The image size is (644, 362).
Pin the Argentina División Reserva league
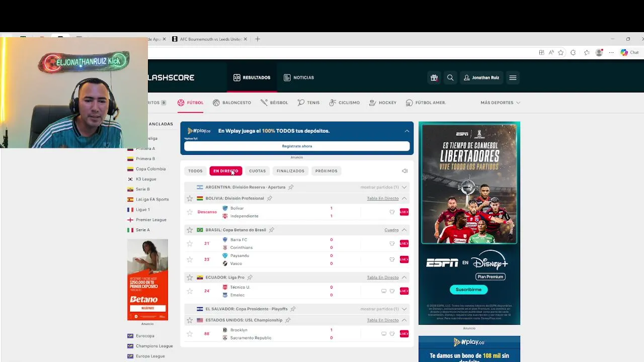point(291,187)
